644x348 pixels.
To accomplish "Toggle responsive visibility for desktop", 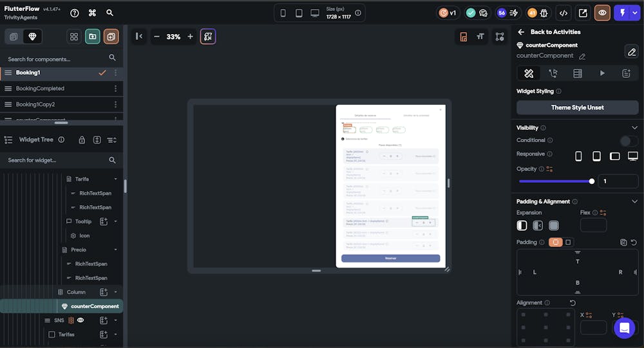I will point(633,156).
